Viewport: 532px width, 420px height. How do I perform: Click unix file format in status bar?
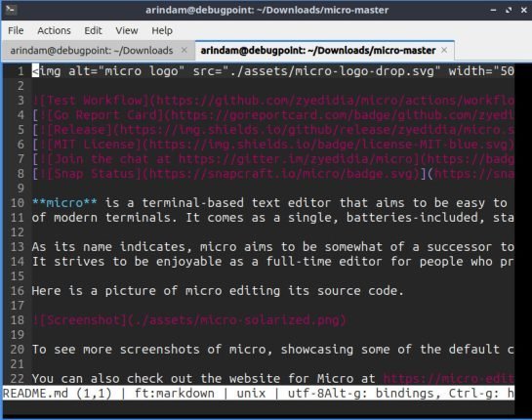click(x=251, y=394)
